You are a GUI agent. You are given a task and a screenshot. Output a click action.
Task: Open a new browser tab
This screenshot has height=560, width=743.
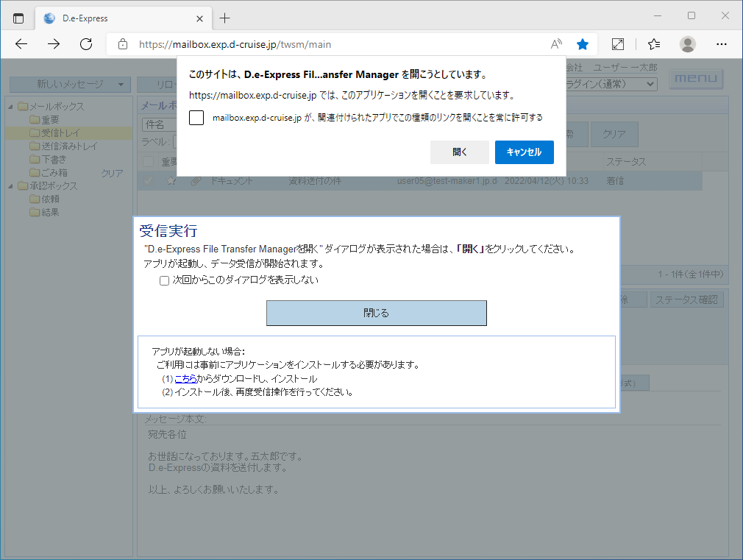225,18
